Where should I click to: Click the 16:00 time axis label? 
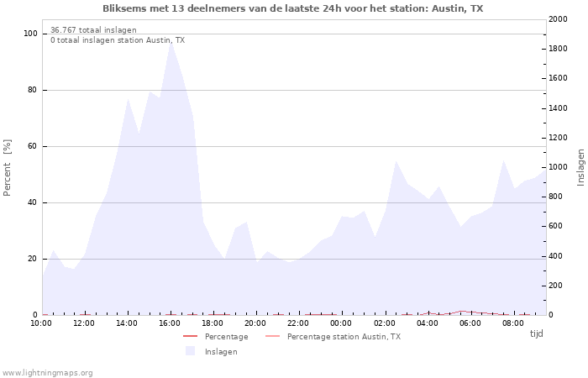pos(170,323)
